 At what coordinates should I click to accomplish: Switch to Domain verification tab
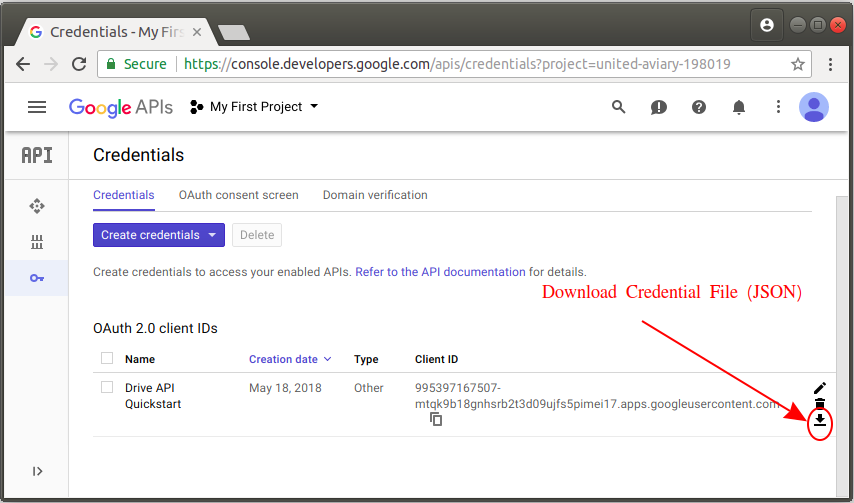point(375,195)
